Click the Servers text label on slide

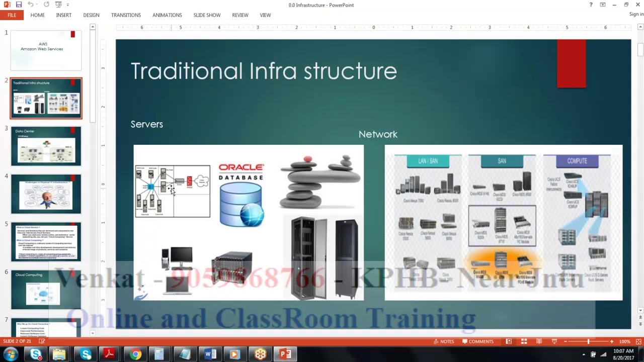[x=147, y=124]
